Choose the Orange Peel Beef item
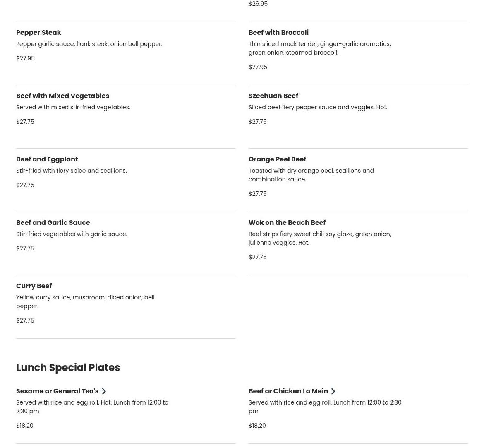 [x=277, y=159]
